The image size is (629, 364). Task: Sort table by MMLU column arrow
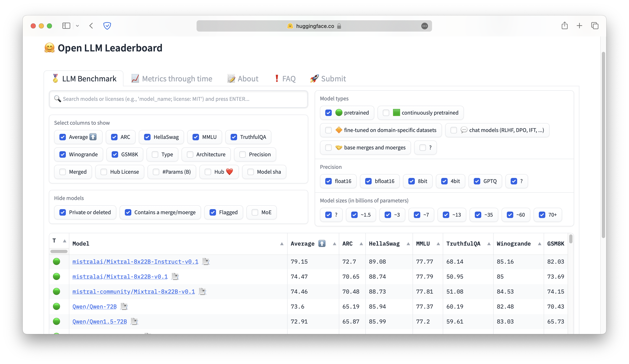(x=438, y=244)
